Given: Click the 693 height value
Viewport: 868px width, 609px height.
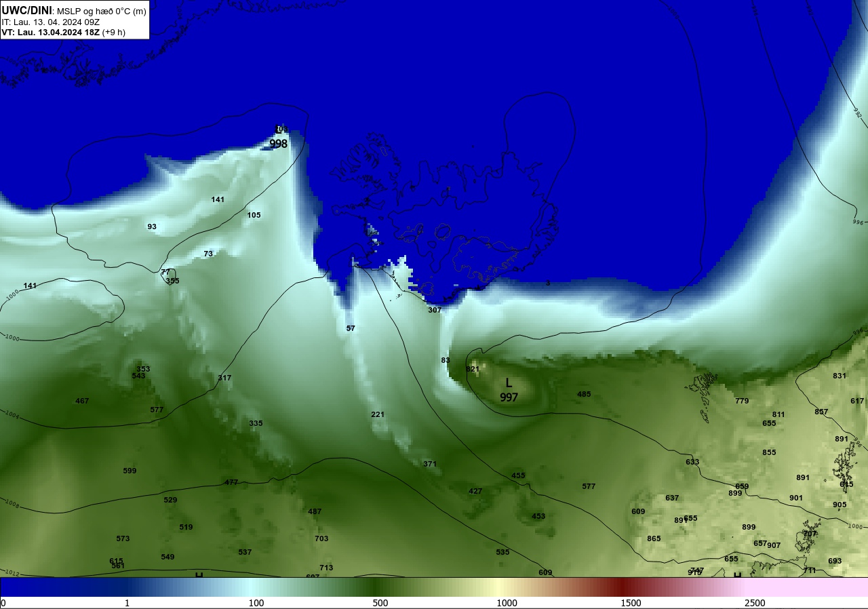Looking at the screenshot, I should pyautogui.click(x=835, y=561).
